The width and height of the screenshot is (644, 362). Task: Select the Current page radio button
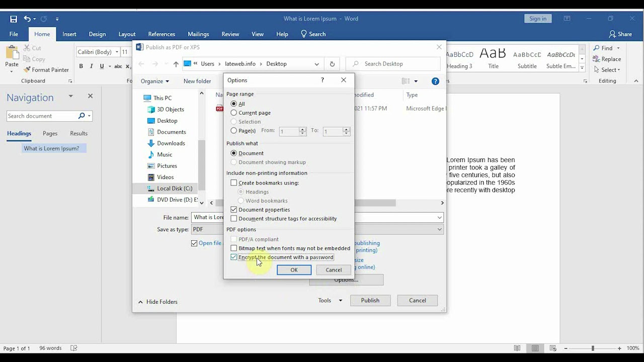coord(233,113)
